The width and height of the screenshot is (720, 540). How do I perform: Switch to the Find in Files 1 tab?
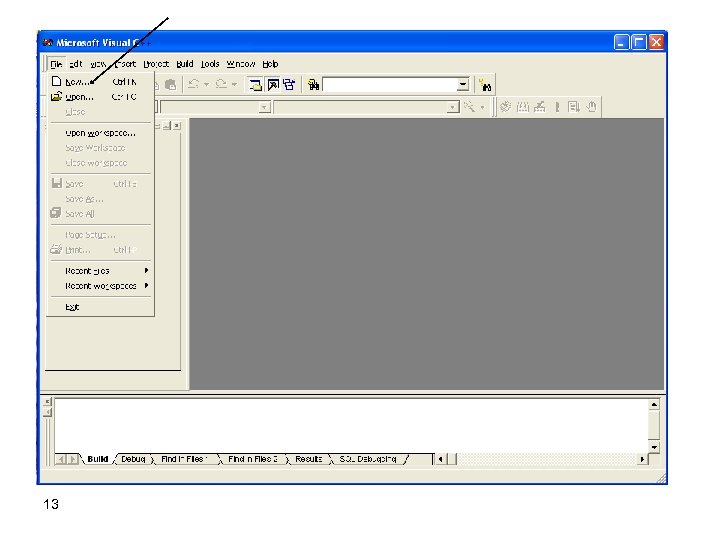pyautogui.click(x=184, y=459)
